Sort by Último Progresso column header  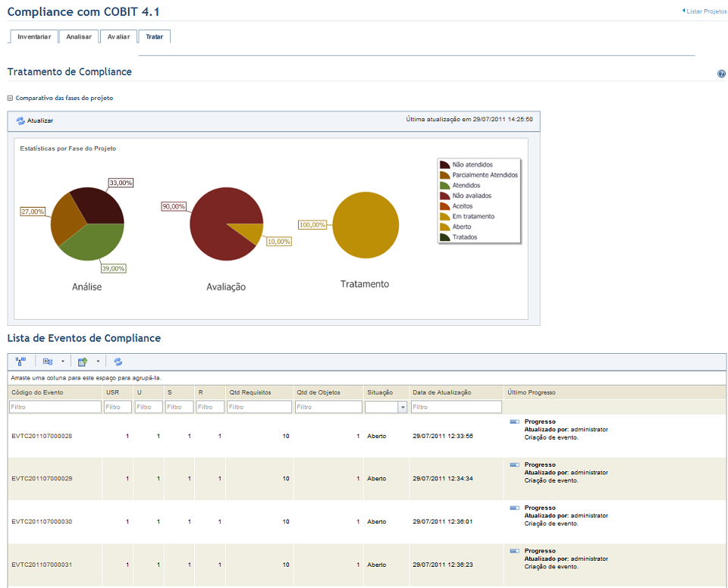tap(531, 393)
